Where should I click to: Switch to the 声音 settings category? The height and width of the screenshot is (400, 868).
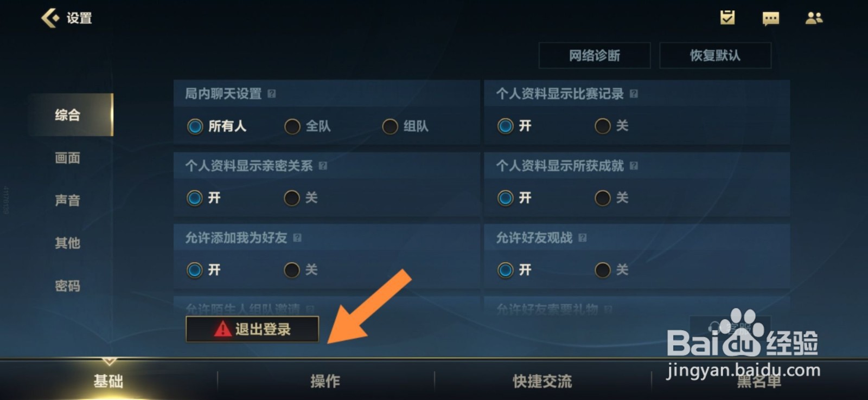click(68, 201)
